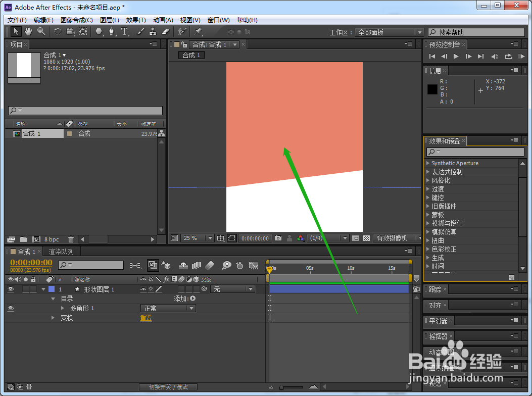Image resolution: width=532 pixels, height=396 pixels.
Task: Select the Type text tool
Action: (124, 31)
